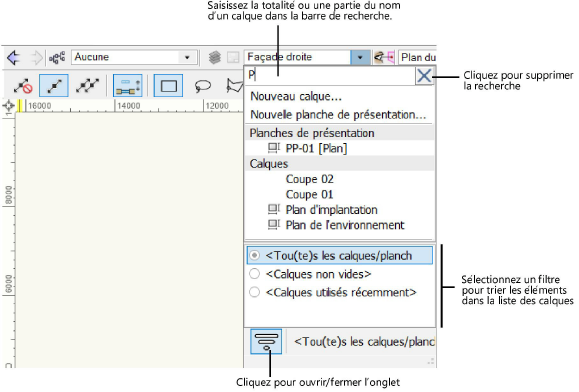Click the greyed sheet layer icon
The height and width of the screenshot is (392, 579).
pyautogui.click(x=233, y=57)
